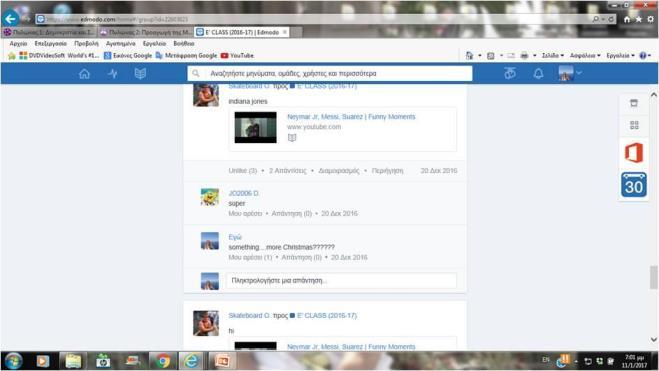This screenshot has width=659, height=371.
Task: Reply to the 'super' comment
Action: [292, 213]
